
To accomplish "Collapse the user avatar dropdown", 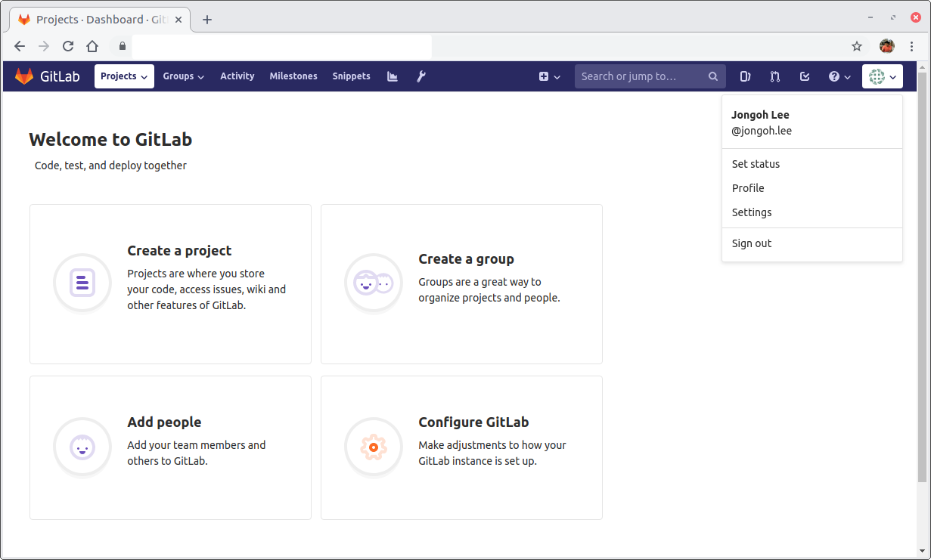I will (883, 76).
